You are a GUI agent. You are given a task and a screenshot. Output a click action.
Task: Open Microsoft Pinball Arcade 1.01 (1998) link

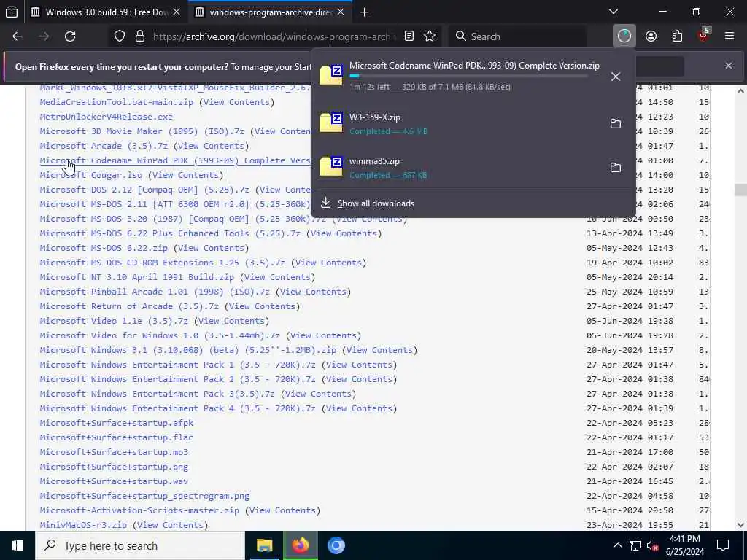pos(155,292)
